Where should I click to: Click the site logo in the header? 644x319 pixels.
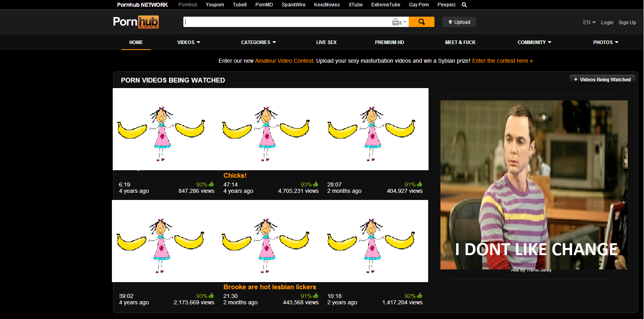click(x=136, y=22)
